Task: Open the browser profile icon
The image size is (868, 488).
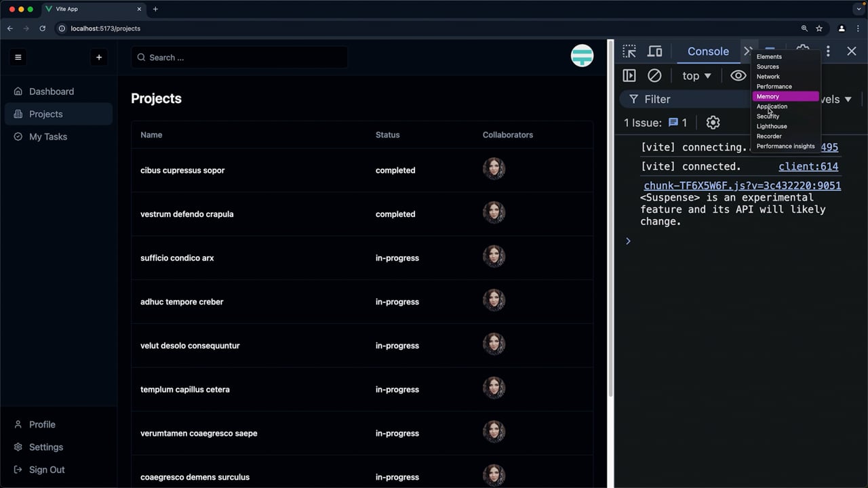Action: (842, 28)
